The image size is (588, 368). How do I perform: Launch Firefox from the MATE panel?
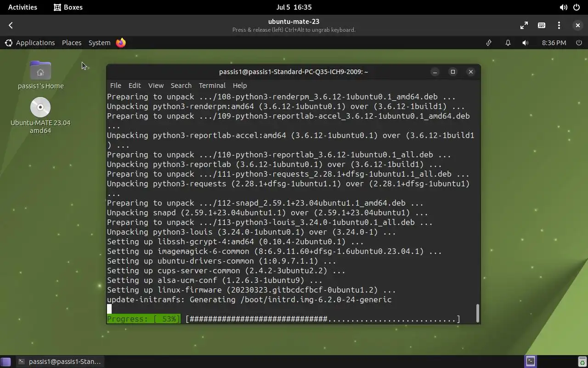coord(121,42)
